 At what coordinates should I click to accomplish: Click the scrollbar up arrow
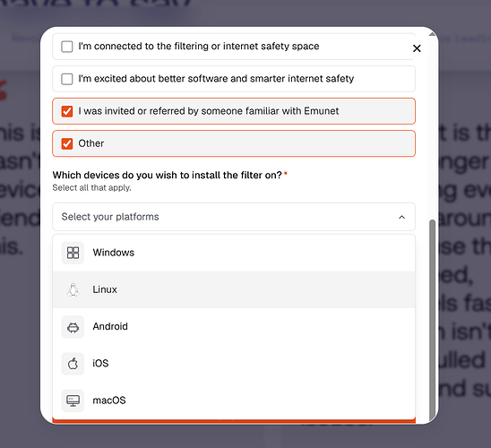tap(432, 34)
